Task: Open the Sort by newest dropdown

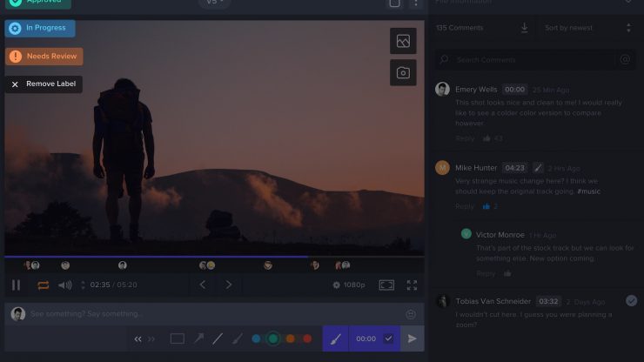Action: coord(587,28)
